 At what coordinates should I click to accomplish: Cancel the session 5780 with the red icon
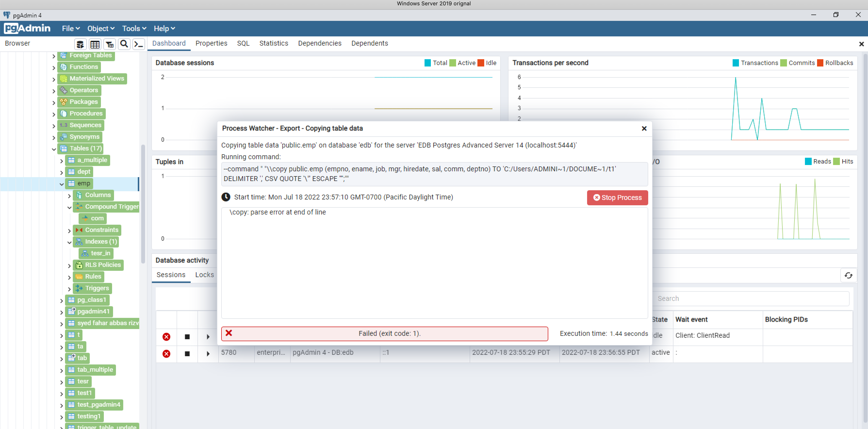tap(166, 354)
